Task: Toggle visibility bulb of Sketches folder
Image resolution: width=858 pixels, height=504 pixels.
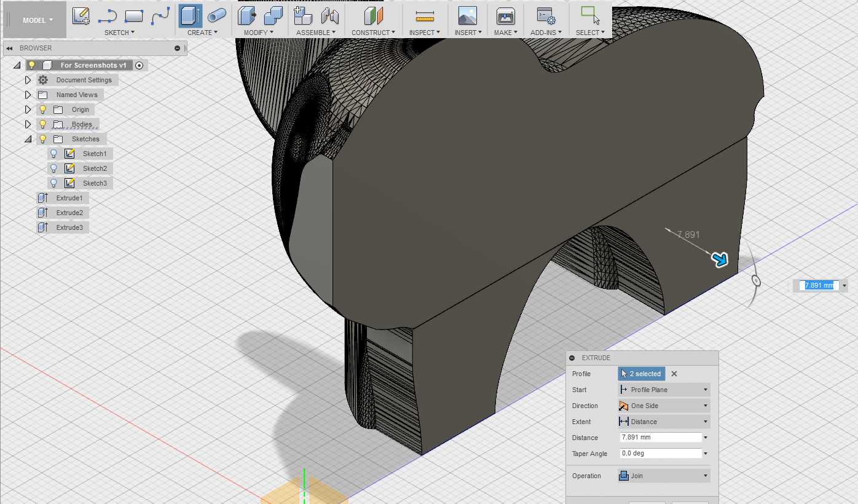Action: [x=43, y=139]
